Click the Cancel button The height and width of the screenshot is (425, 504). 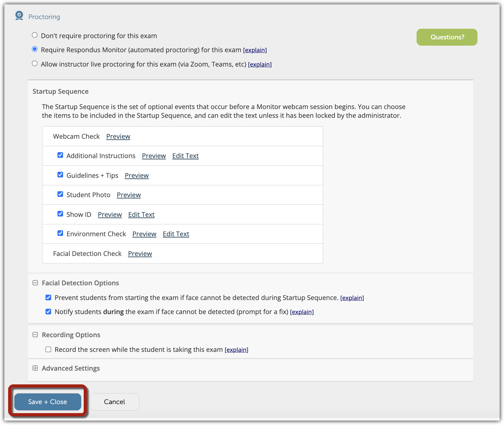tap(114, 402)
